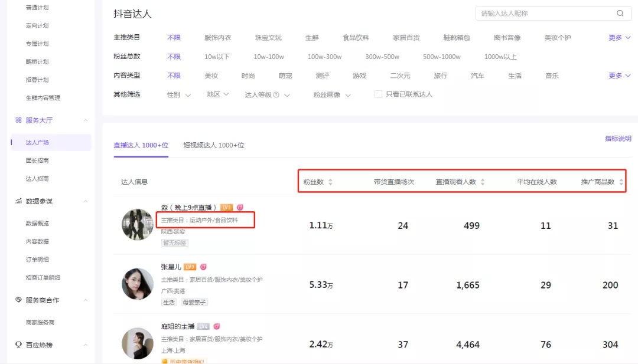Click the pink badge beside 淼(晚上9点直播)

click(x=240, y=208)
